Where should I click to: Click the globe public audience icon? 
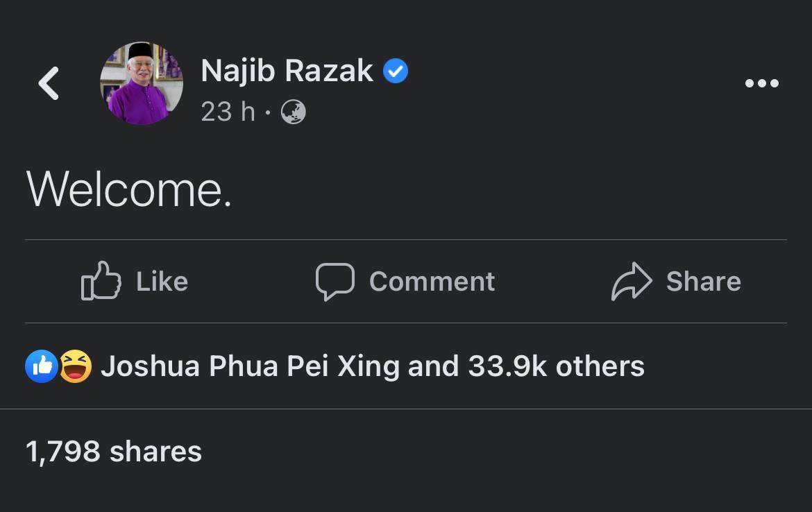pyautogui.click(x=294, y=112)
